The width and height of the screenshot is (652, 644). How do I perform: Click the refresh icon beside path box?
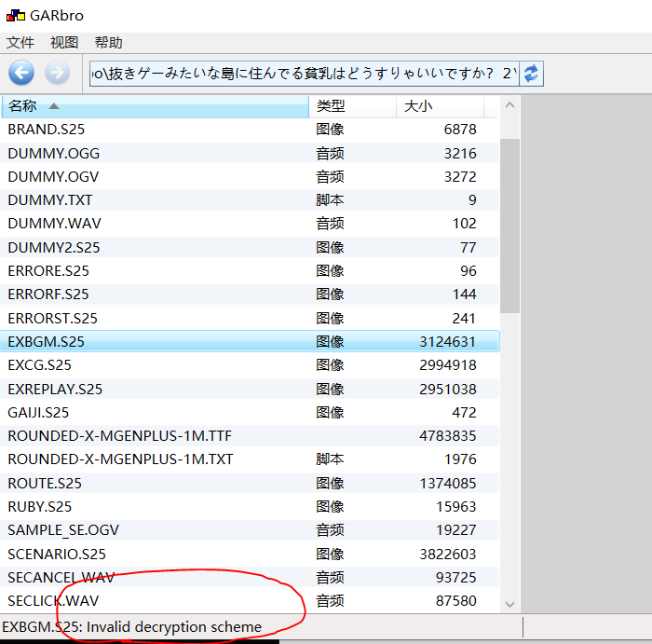531,74
